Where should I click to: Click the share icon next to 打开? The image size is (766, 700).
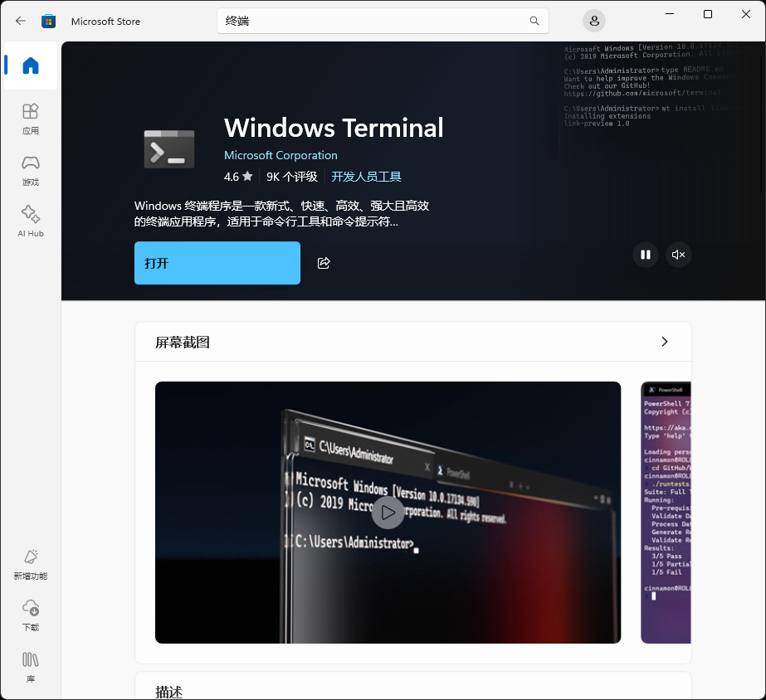[x=324, y=263]
